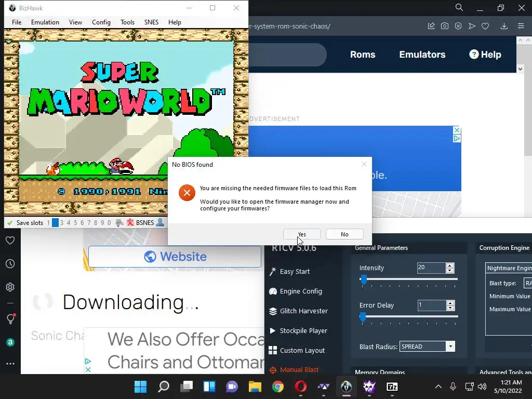Click the browser address bar URL text
This screenshot has height=399, width=532.
[289, 26]
